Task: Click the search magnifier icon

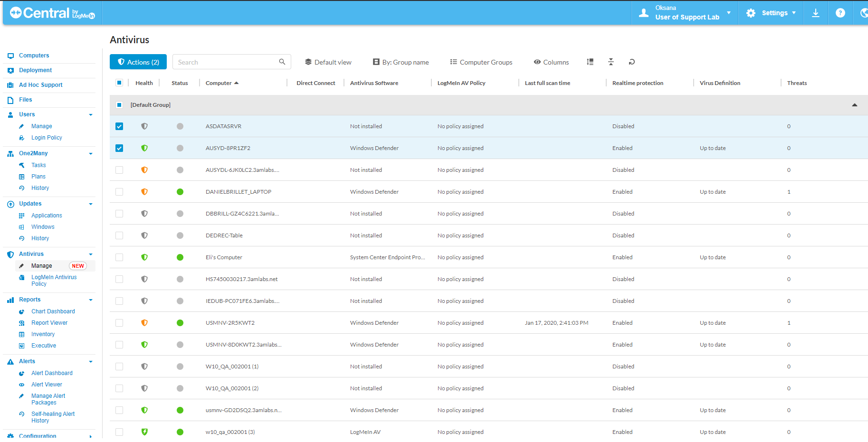Action: pos(282,62)
